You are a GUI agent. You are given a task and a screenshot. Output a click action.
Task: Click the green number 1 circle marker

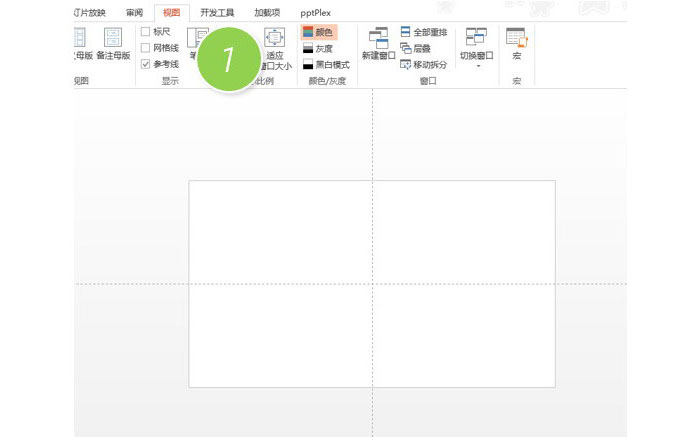pos(227,61)
